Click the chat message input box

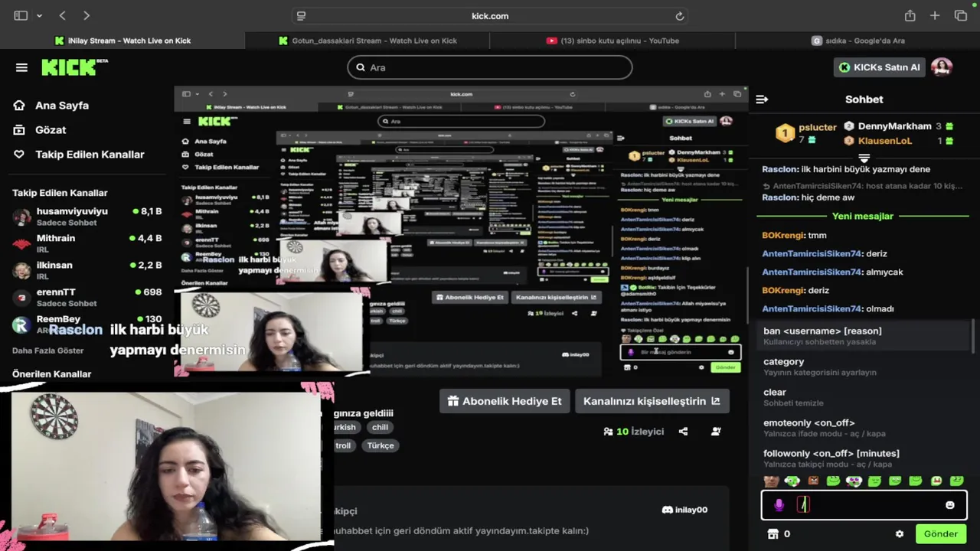coord(864,505)
